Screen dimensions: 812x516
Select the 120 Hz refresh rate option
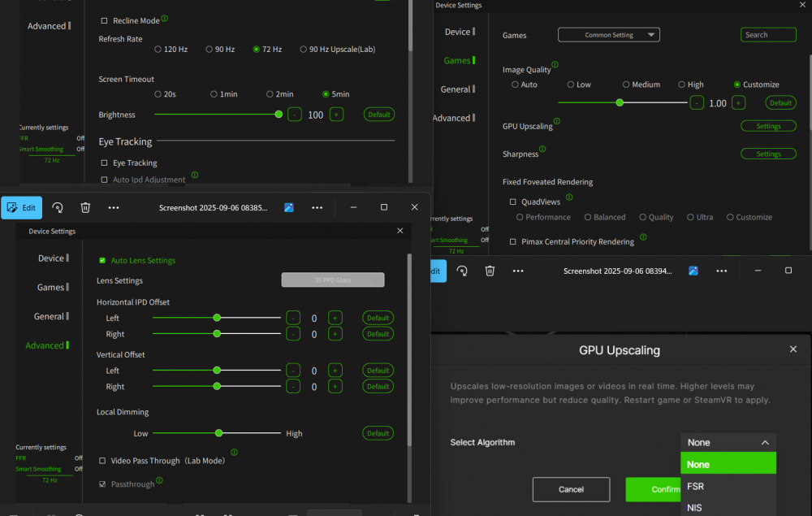click(x=159, y=49)
